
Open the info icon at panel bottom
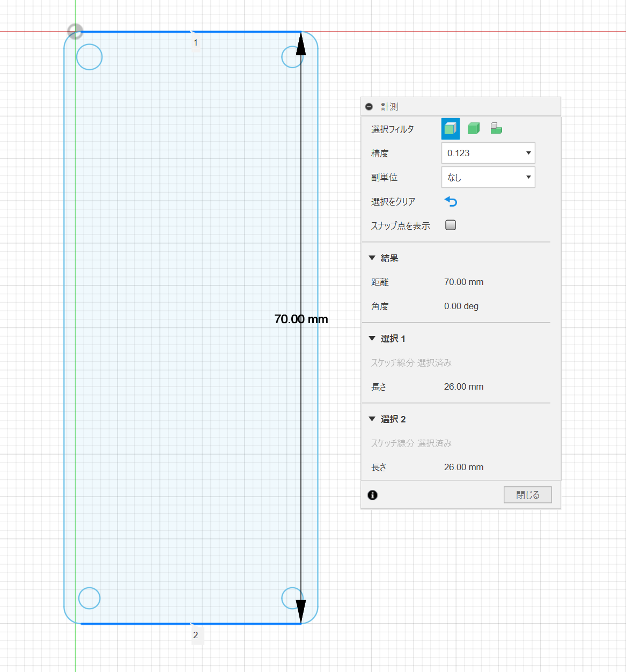pyautogui.click(x=373, y=495)
